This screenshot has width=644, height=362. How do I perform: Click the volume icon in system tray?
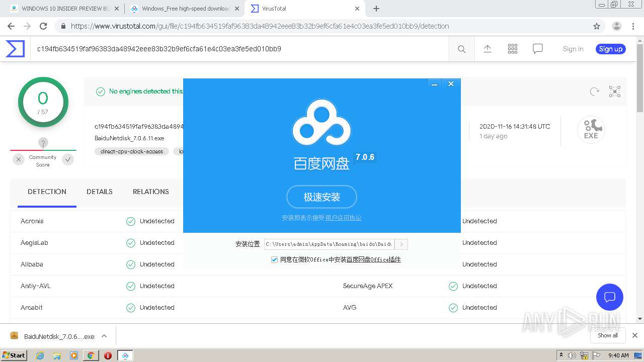573,355
